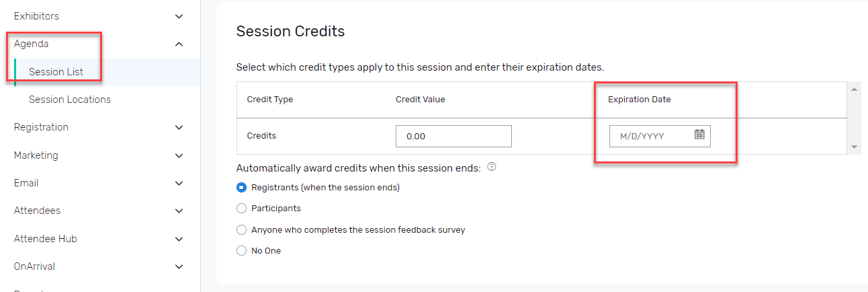The width and height of the screenshot is (868, 292).
Task: Click the Expiration Date M/D/YYYY field
Action: 660,136
